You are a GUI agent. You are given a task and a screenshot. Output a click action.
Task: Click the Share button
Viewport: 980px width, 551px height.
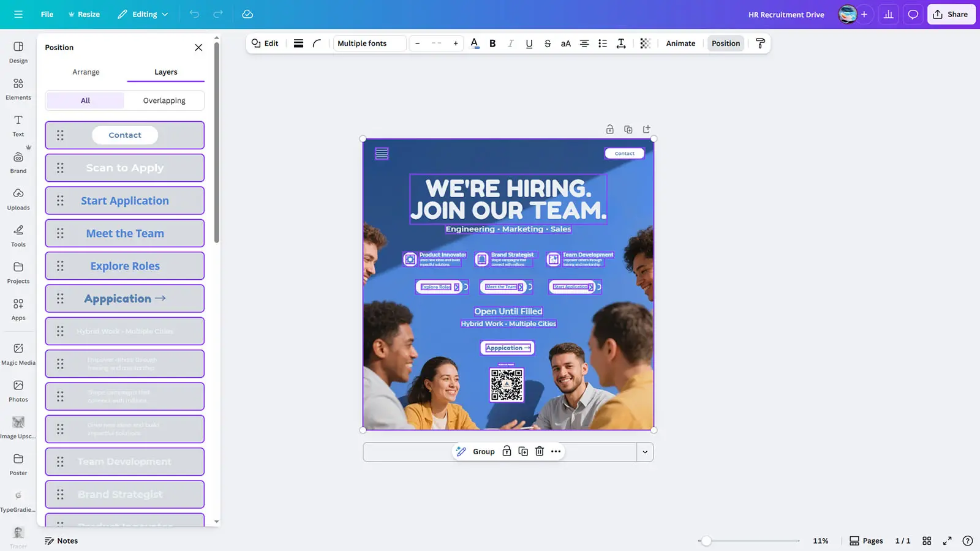coord(951,14)
